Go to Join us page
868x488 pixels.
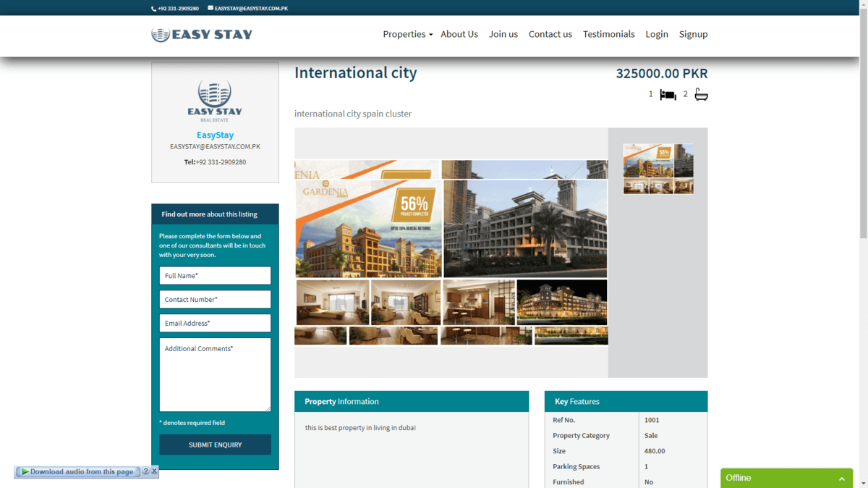pyautogui.click(x=503, y=34)
